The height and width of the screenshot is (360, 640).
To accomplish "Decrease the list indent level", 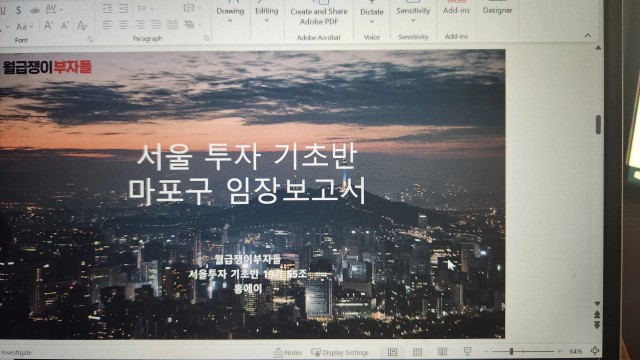I will point(107,8).
